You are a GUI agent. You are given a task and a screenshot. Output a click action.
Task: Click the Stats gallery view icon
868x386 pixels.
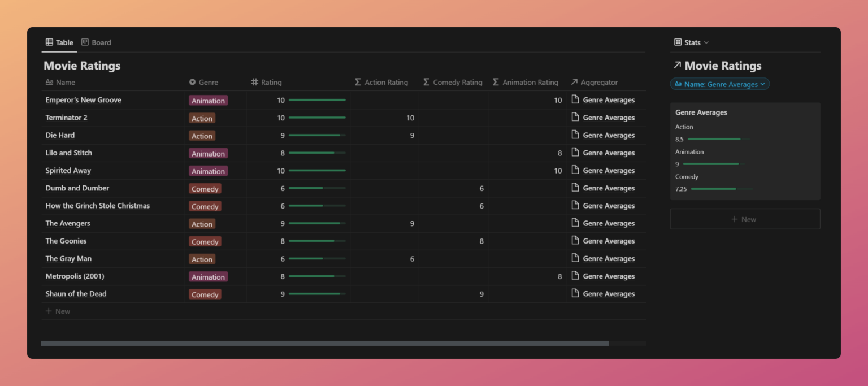tap(678, 42)
